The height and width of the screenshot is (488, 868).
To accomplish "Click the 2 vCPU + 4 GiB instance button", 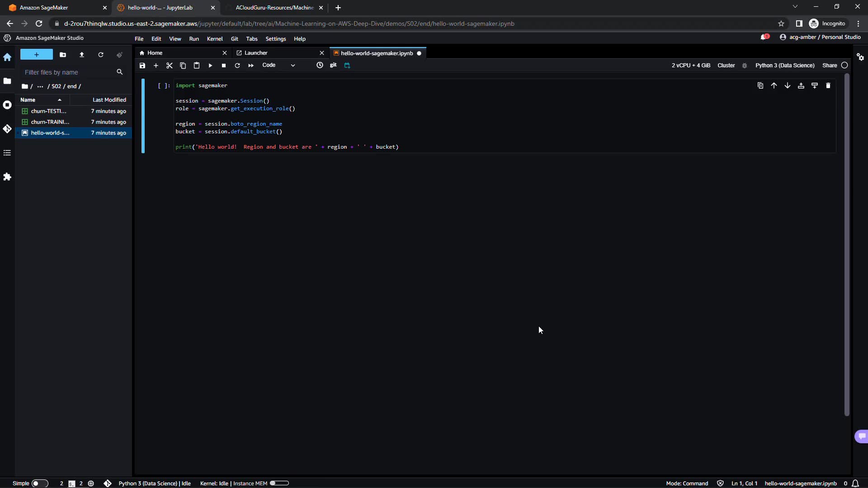I will coord(691,66).
